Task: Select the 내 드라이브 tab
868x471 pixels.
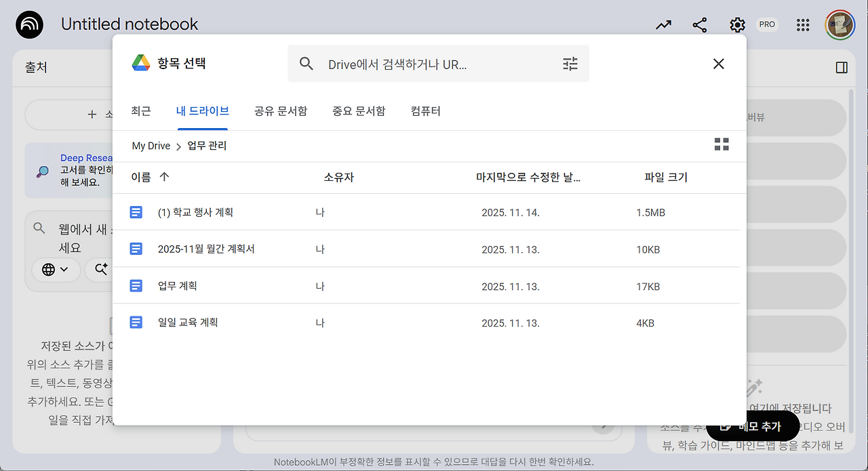Action: point(202,111)
